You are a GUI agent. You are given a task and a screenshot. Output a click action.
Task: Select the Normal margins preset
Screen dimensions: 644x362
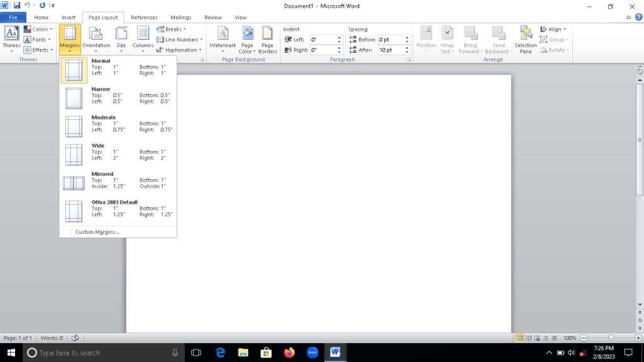click(118, 70)
